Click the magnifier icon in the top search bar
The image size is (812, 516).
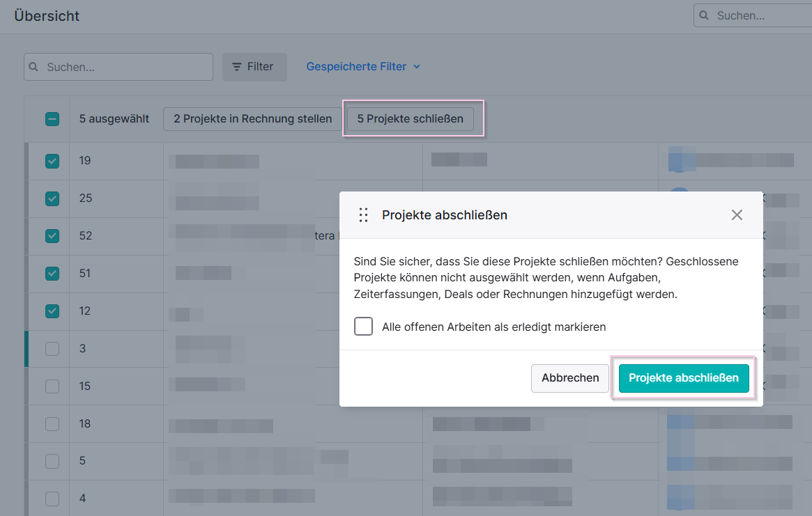pos(704,15)
